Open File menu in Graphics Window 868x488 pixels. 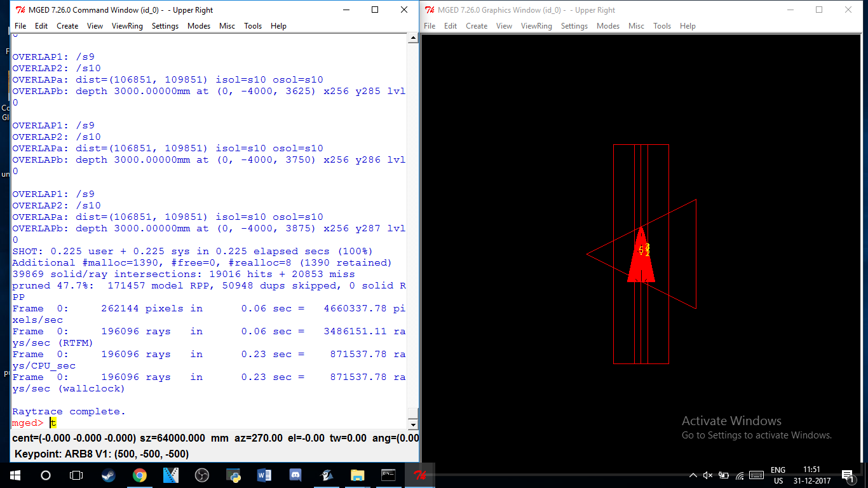pos(430,26)
